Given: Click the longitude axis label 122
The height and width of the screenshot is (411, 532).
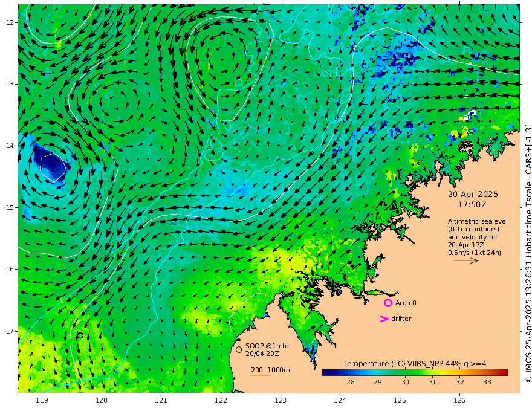Looking at the screenshot, I should tap(221, 401).
